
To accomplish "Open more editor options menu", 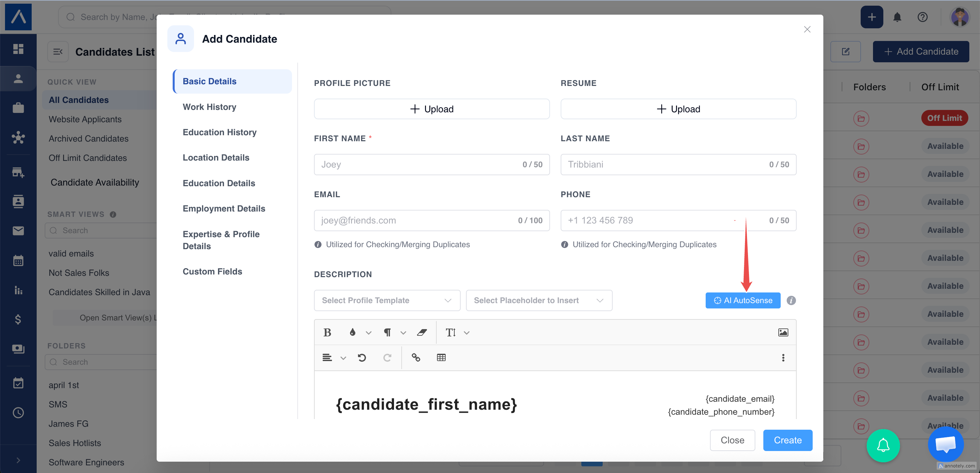I will click(x=783, y=358).
